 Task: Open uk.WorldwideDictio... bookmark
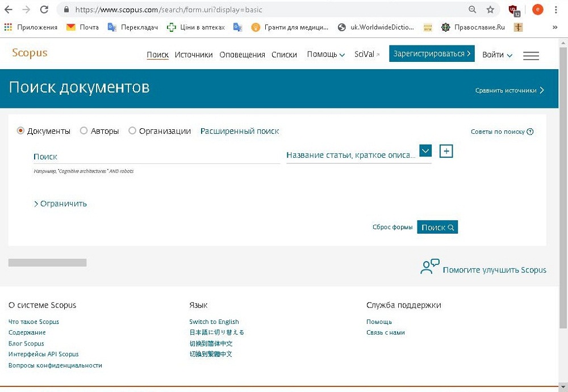click(375, 27)
